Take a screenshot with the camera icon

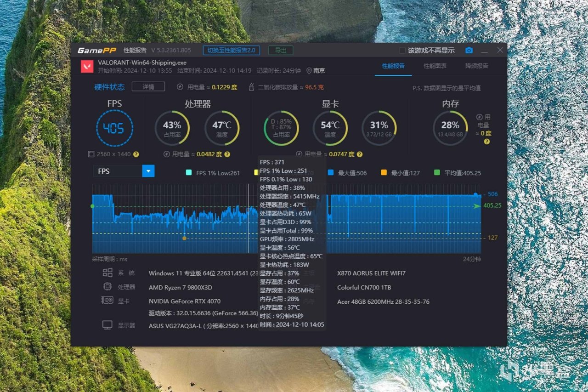tap(469, 51)
